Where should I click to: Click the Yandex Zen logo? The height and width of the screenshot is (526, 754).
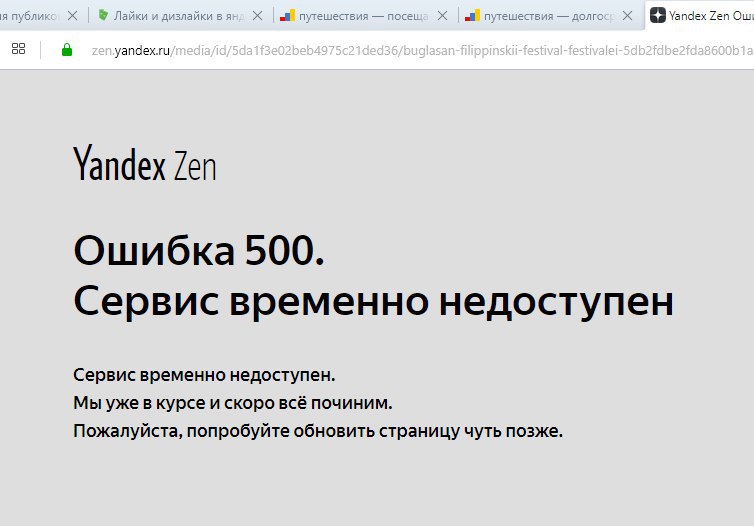click(x=145, y=163)
